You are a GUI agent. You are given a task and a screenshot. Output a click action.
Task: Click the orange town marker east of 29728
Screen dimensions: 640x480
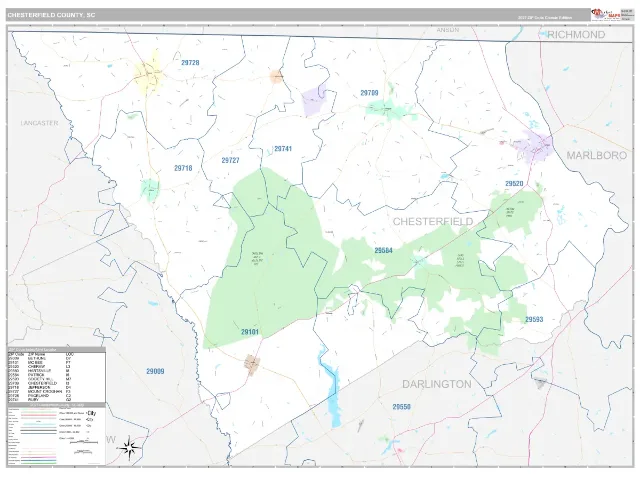[276, 76]
